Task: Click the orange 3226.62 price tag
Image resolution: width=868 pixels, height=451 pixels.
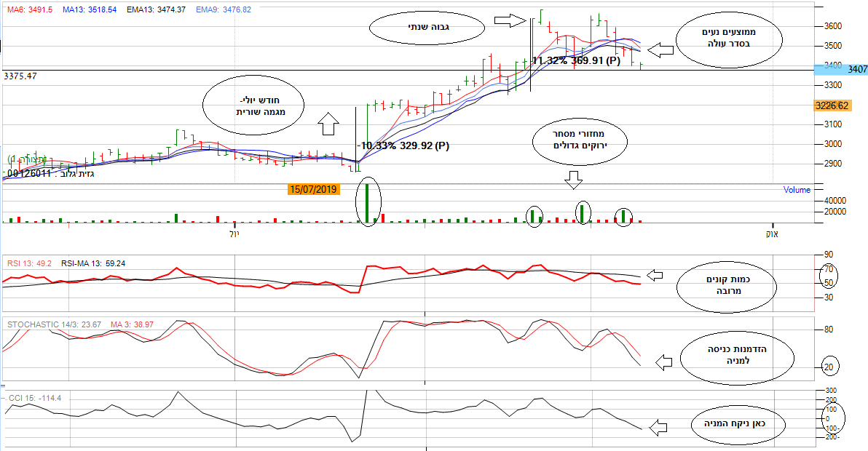Action: tap(833, 105)
